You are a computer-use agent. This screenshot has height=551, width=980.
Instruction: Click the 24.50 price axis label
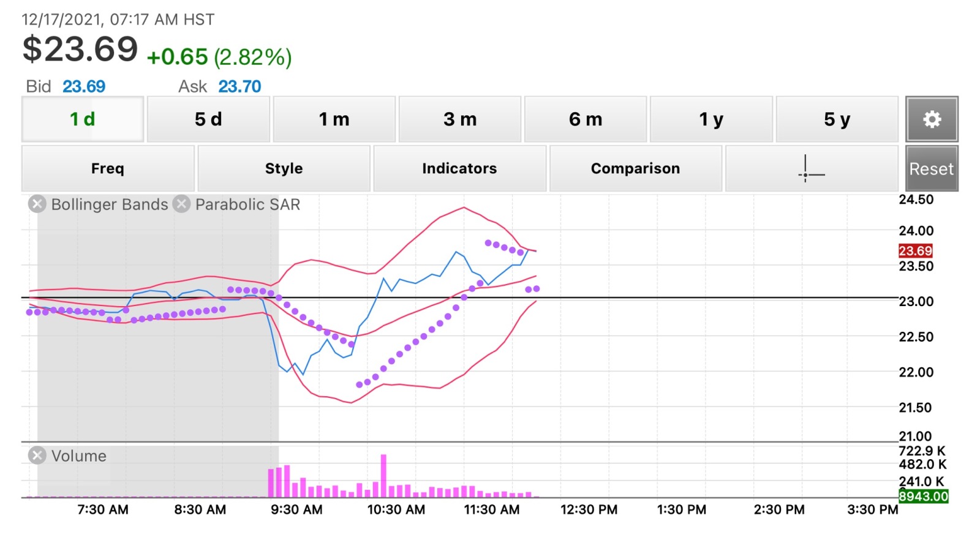click(916, 200)
